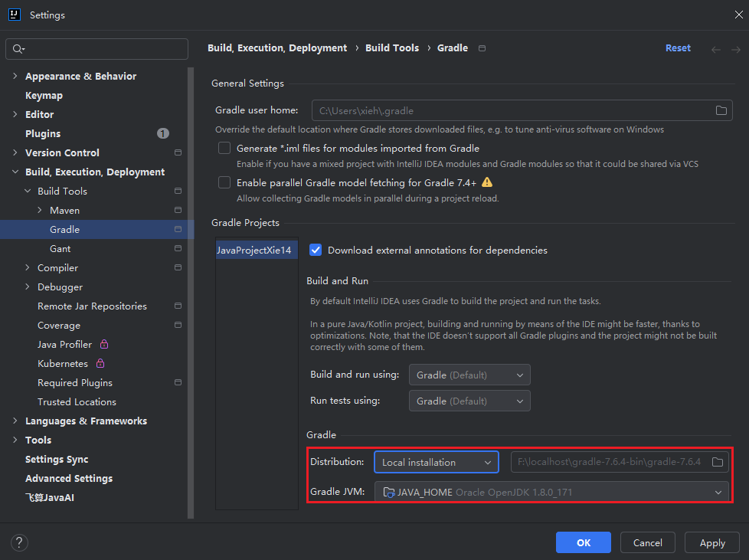The width and height of the screenshot is (749, 560).
Task: Click project icon next to Maven
Action: coord(178,210)
